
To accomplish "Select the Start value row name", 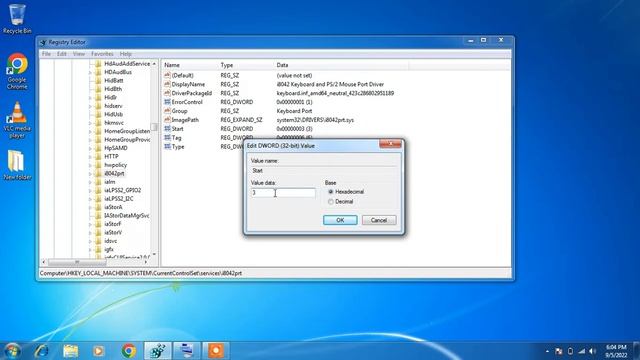I will tap(178, 129).
